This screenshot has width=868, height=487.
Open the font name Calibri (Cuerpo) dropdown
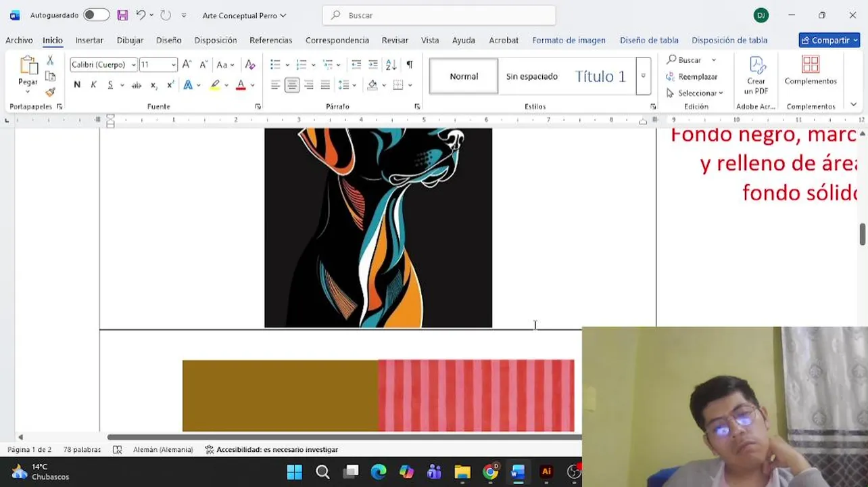tap(133, 65)
